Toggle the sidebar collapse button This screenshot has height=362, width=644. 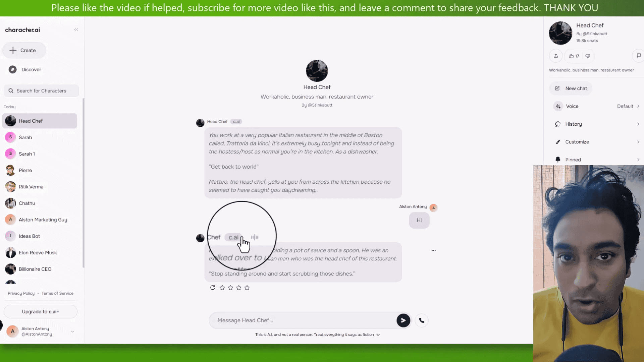pos(76,29)
